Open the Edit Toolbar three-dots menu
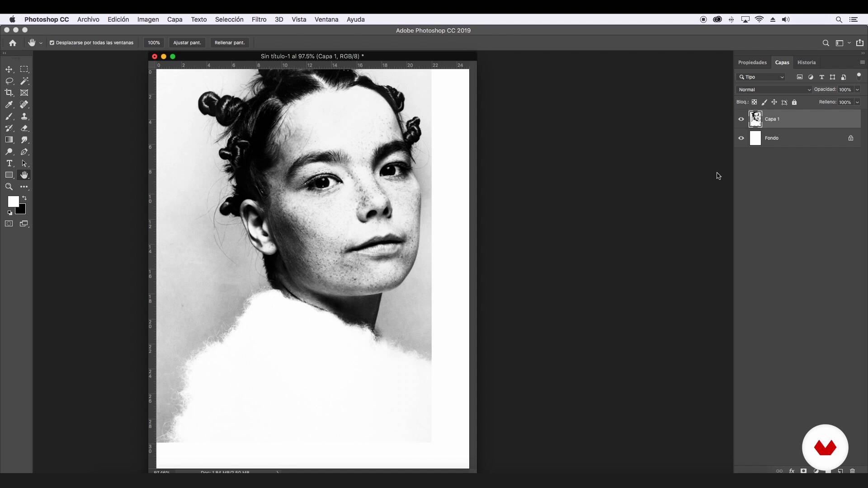The image size is (868, 488). [x=24, y=187]
